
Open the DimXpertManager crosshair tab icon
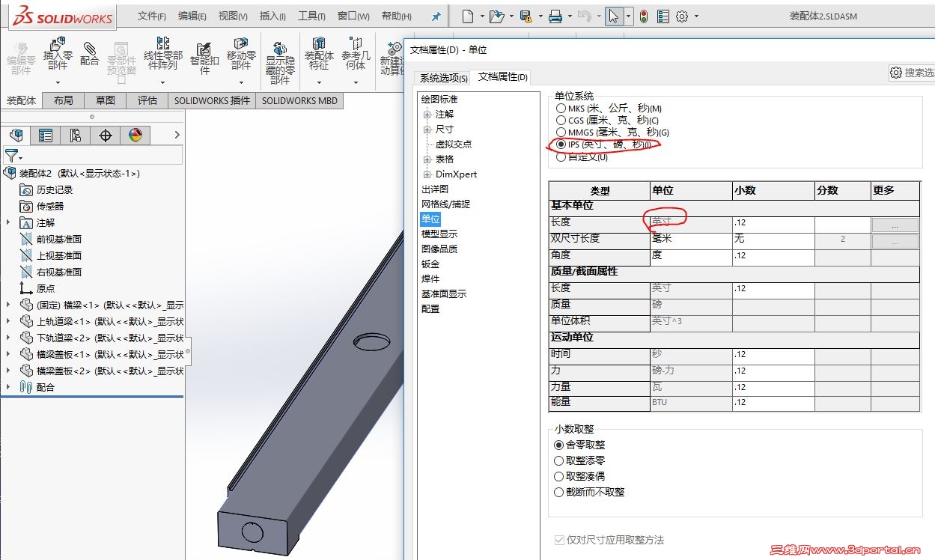(106, 135)
